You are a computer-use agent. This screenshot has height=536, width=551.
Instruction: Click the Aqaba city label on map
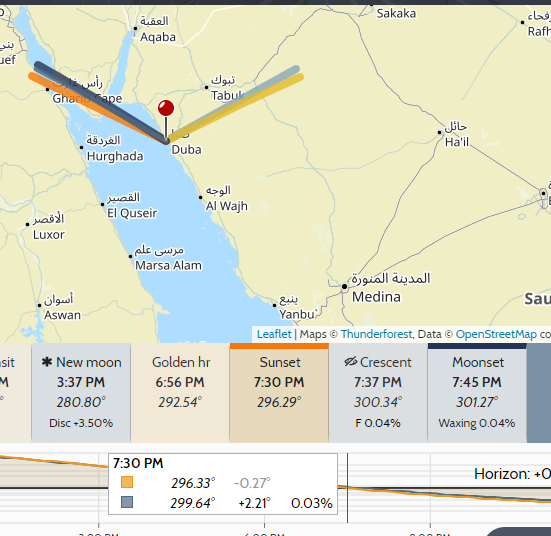point(158,37)
